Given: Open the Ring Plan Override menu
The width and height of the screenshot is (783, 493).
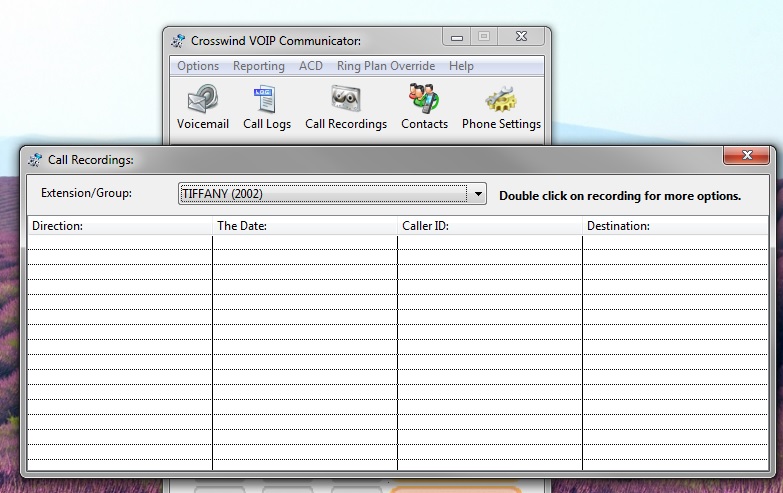Looking at the screenshot, I should click(x=385, y=66).
